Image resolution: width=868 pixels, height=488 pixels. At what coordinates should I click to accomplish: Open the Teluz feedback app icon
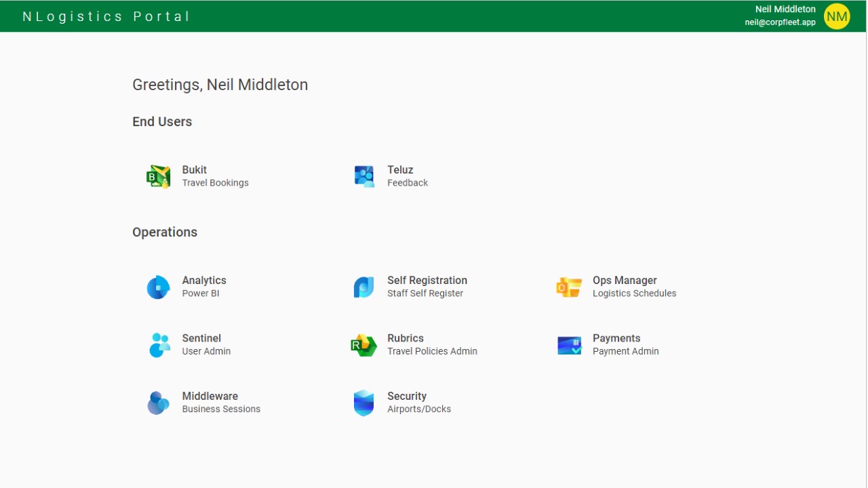(x=364, y=176)
